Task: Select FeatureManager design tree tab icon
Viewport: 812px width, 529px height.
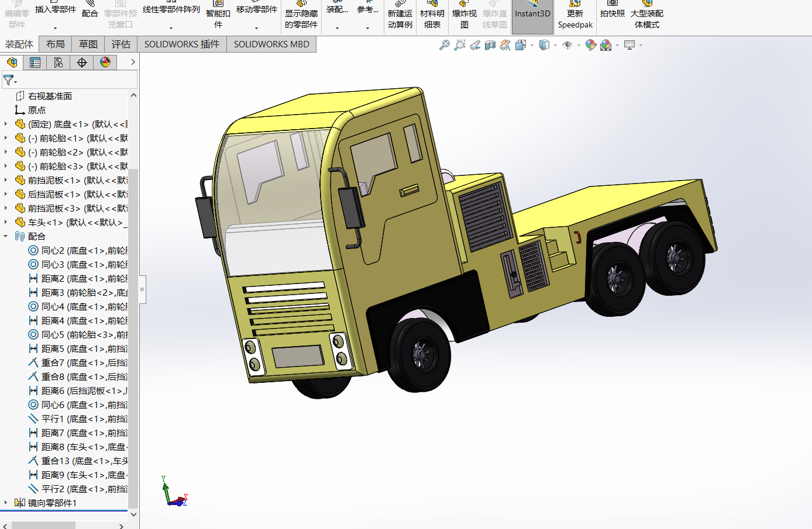Action: (12, 63)
